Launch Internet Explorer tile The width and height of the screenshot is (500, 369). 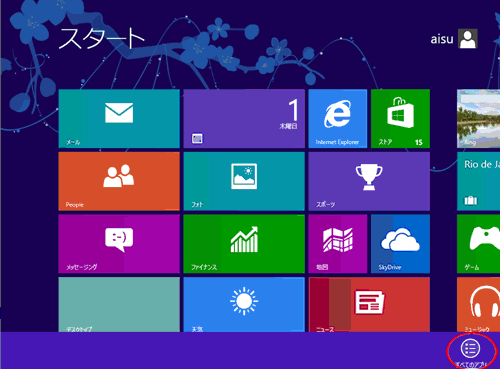coord(338,119)
